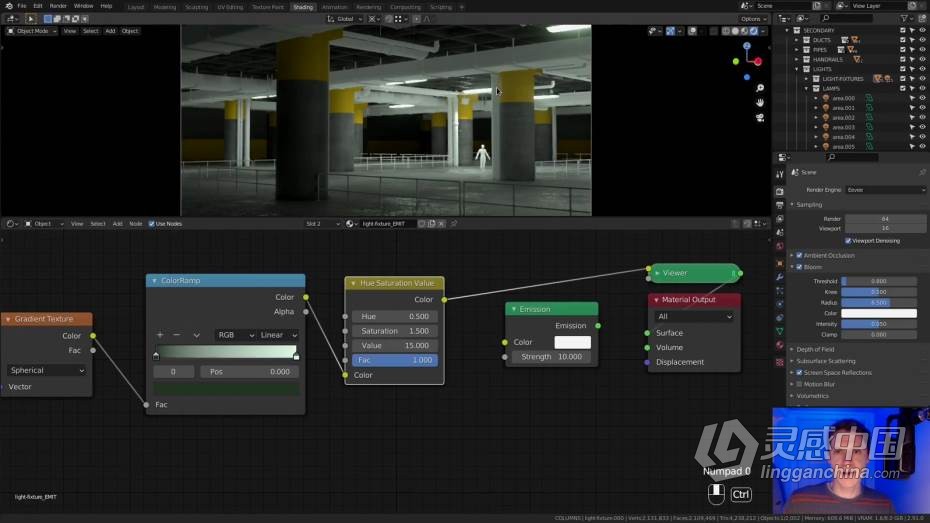The image size is (930, 523).
Task: Select rendered viewport shading sphere
Action: pyautogui.click(x=754, y=31)
